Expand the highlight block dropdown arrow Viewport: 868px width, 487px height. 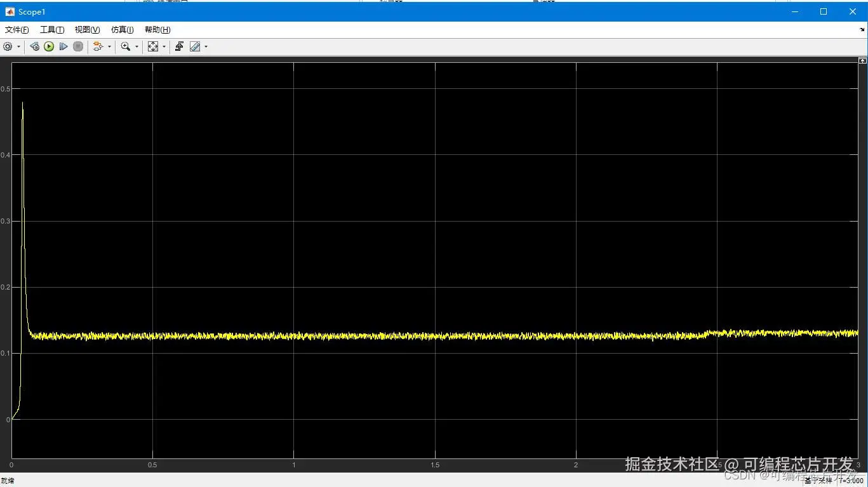[109, 46]
